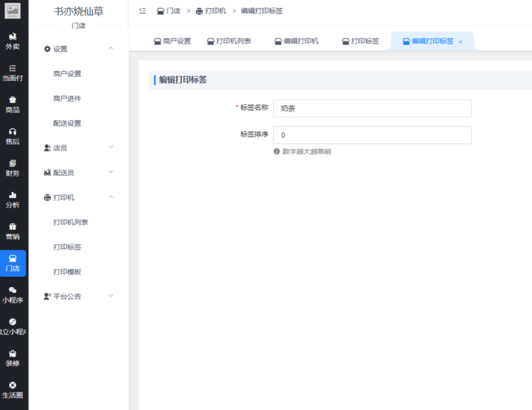This screenshot has height=410, width=532.
Task: Go to 商户进件 in the sidebar
Action: point(67,99)
